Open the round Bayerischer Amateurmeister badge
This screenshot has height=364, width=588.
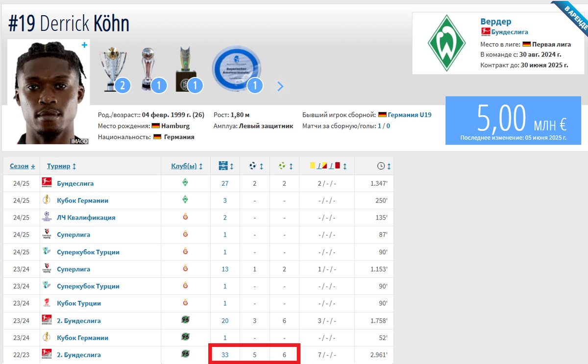point(237,70)
